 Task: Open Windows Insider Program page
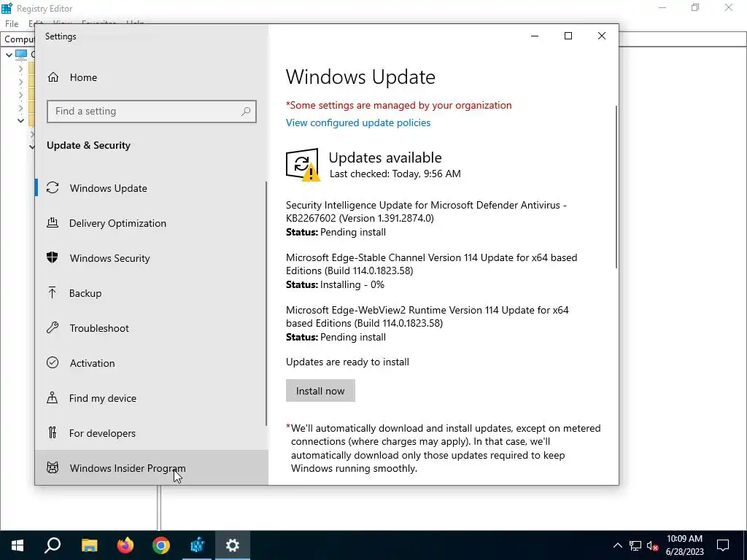pyautogui.click(x=152, y=467)
